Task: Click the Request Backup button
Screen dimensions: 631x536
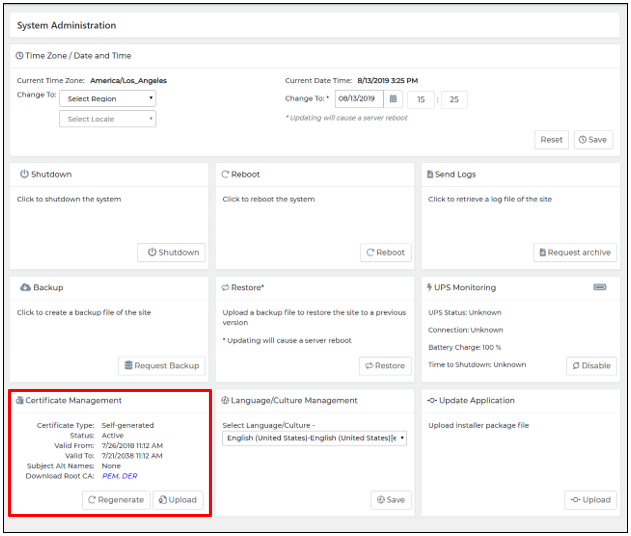Action: click(x=162, y=366)
